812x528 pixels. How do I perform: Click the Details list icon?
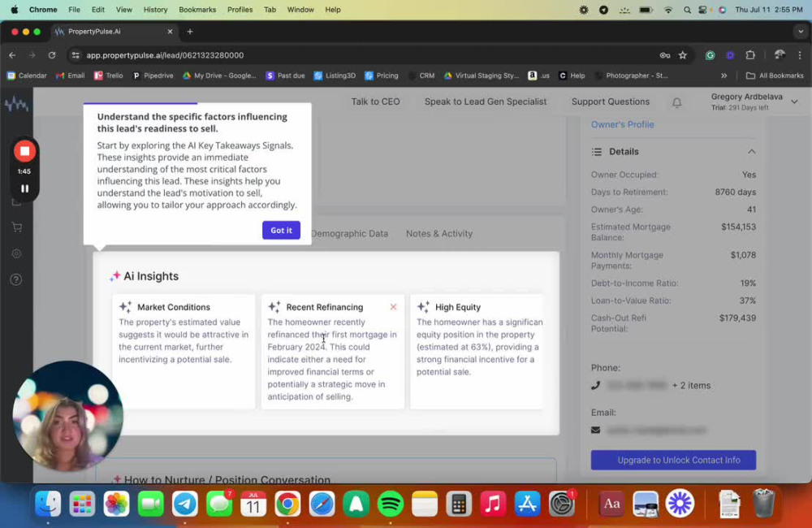tap(597, 152)
